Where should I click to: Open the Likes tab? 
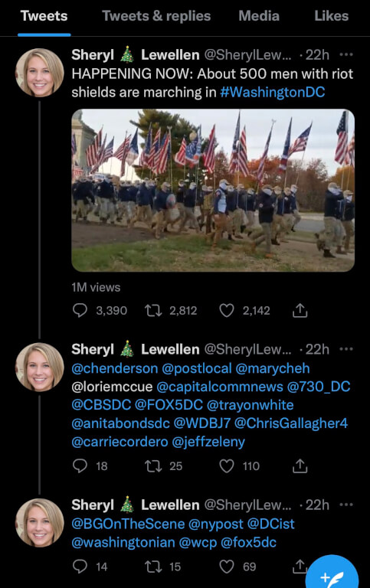pyautogui.click(x=332, y=16)
